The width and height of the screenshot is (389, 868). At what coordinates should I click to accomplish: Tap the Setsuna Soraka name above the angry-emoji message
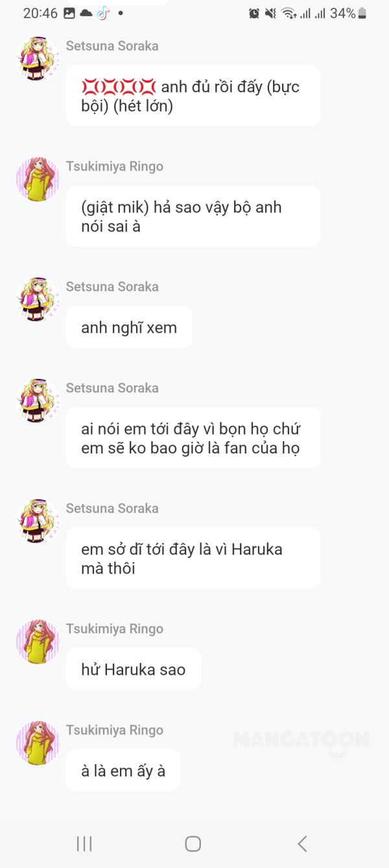[x=112, y=45]
